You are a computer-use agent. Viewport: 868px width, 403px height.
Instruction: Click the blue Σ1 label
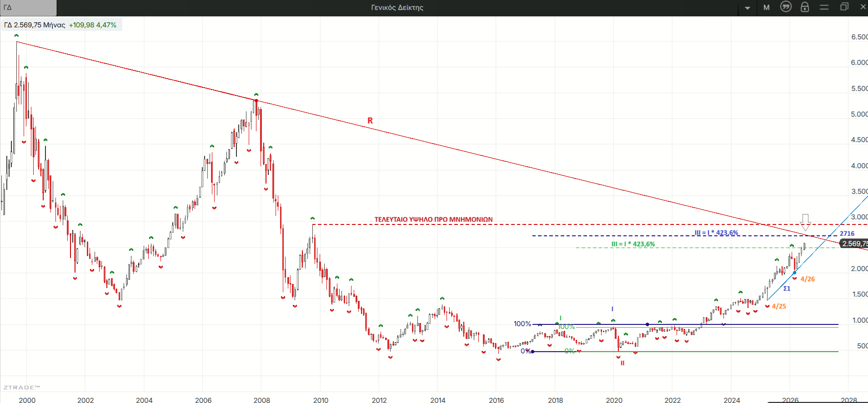point(787,289)
